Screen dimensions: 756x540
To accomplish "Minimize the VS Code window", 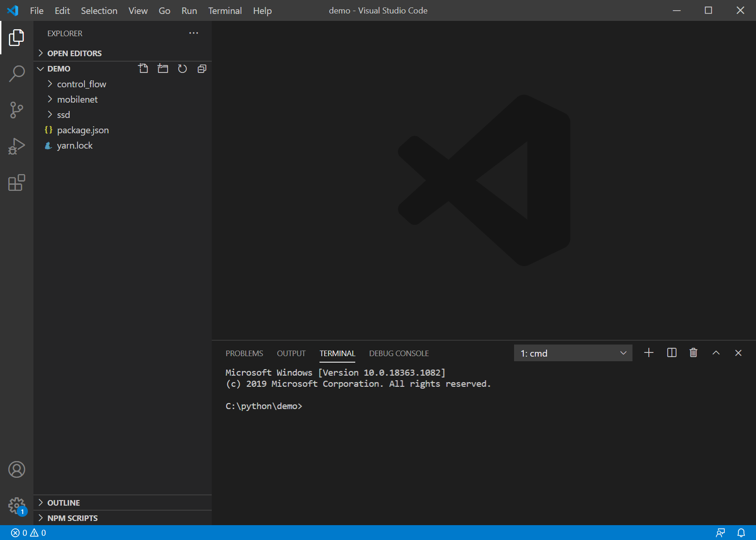I will point(677,10).
